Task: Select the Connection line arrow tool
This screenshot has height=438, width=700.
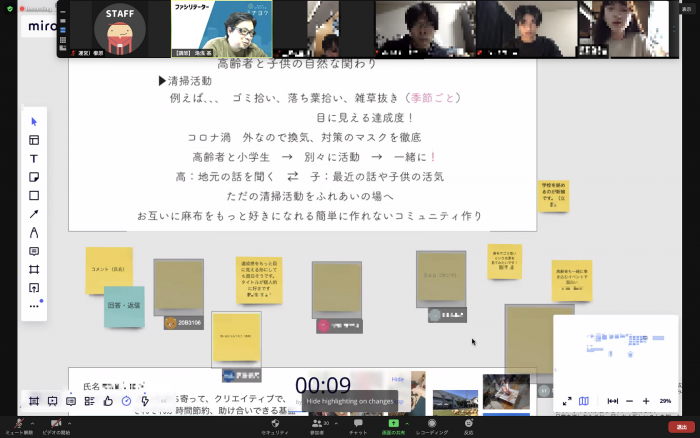Action: coord(34,214)
